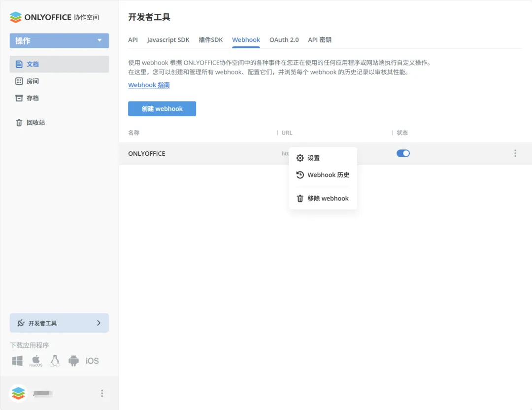The image size is (532, 410).
Task: Open the 回收站 trash section
Action: coord(31,123)
